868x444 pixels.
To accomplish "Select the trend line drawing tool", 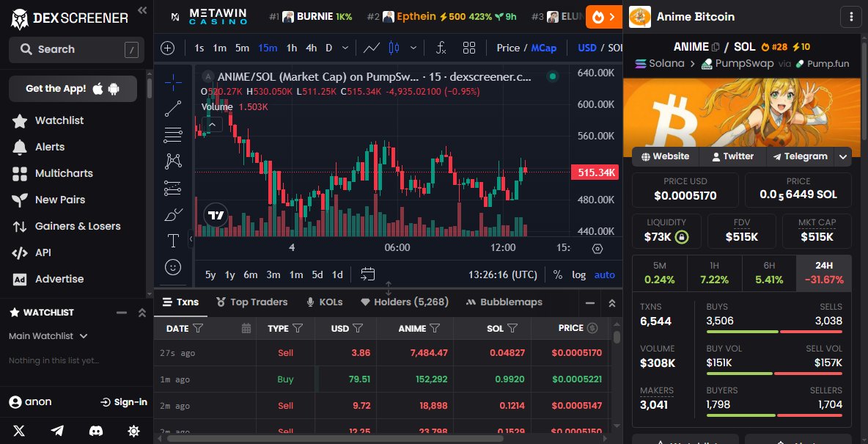I will (x=173, y=109).
